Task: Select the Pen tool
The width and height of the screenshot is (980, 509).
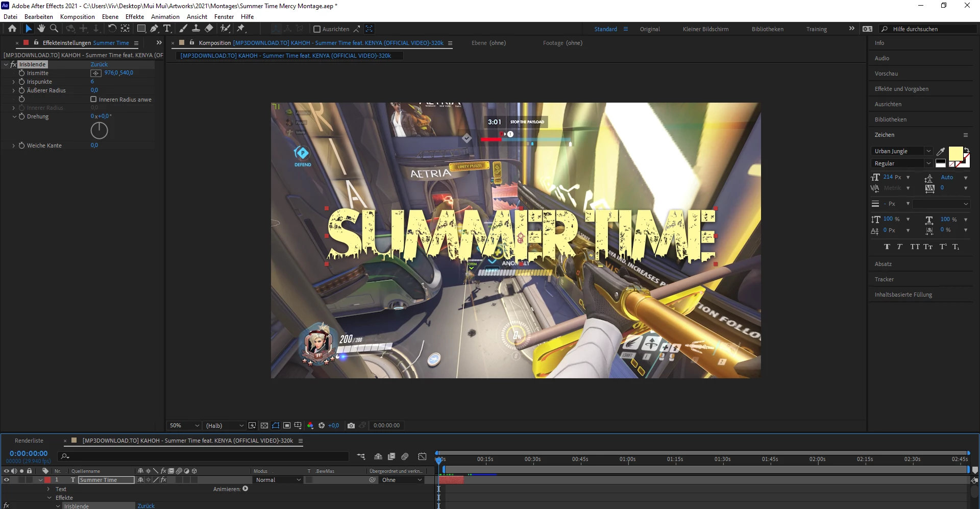Action: click(x=154, y=29)
